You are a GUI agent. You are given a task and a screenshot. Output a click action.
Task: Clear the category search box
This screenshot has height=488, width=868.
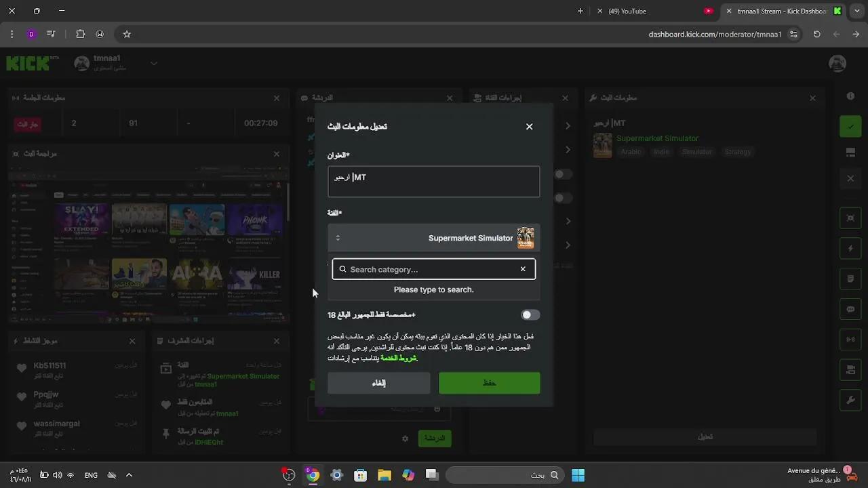tap(523, 269)
